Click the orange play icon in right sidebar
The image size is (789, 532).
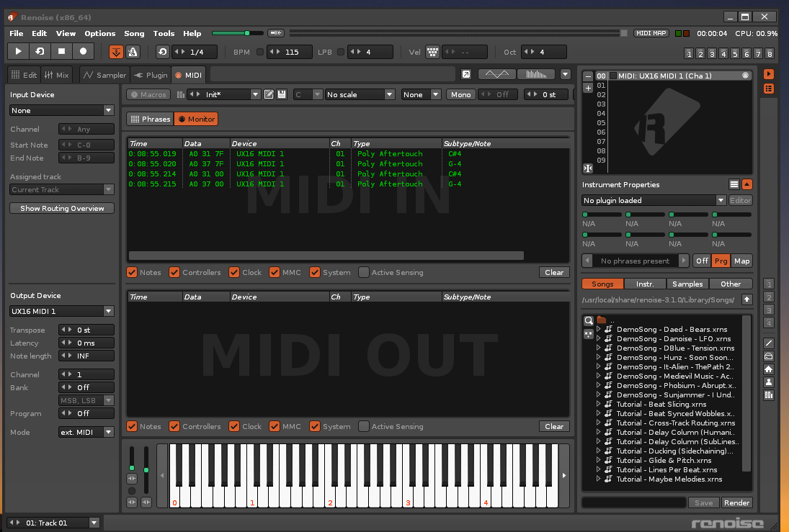768,74
